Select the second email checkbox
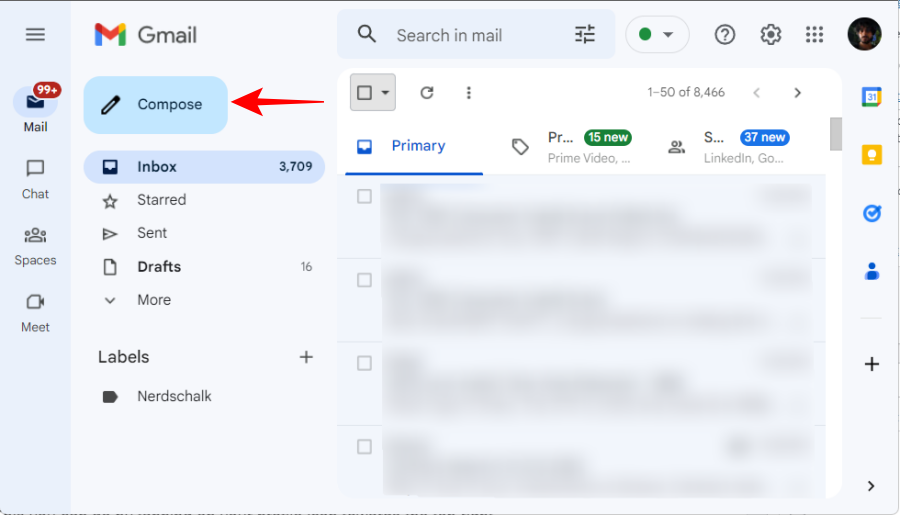 [x=364, y=280]
